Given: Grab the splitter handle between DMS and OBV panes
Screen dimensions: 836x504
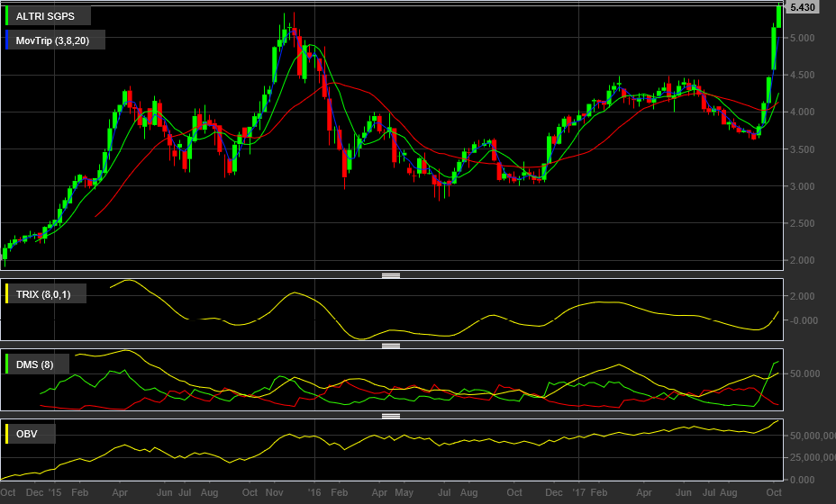Looking at the screenshot, I should [391, 416].
